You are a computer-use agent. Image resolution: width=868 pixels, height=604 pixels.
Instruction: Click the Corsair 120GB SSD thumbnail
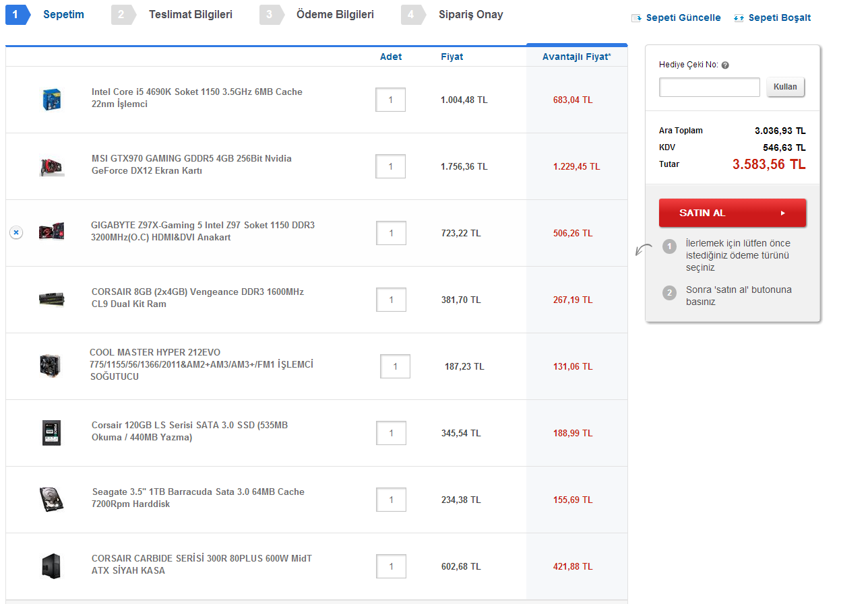click(x=51, y=433)
